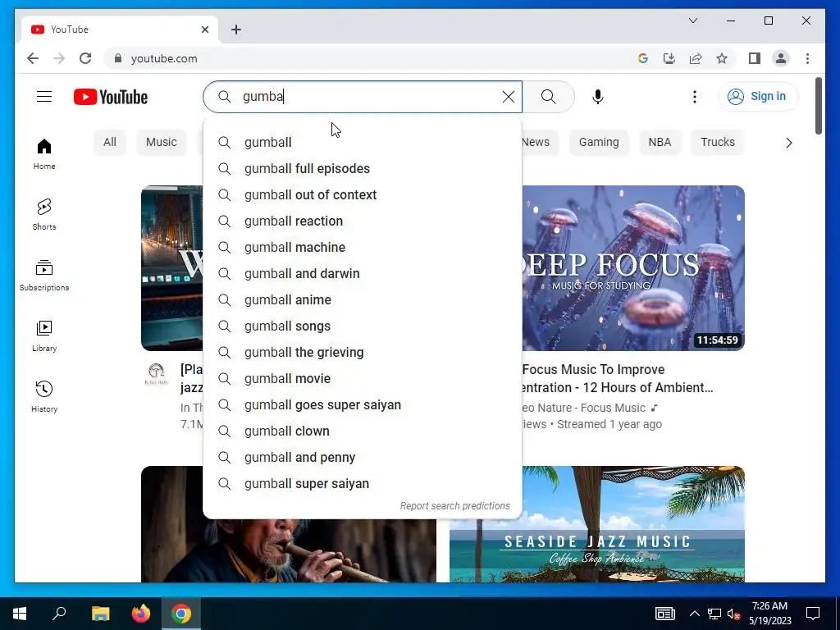
Task: Click the page vertical scrollbar thumb
Action: point(818,106)
